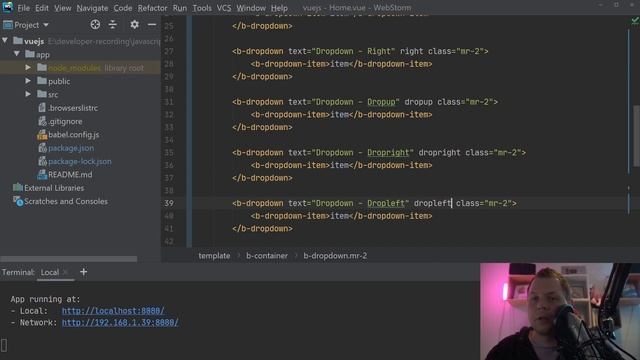Switch to the Local terminal tab
This screenshot has height=360, width=640.
point(50,273)
